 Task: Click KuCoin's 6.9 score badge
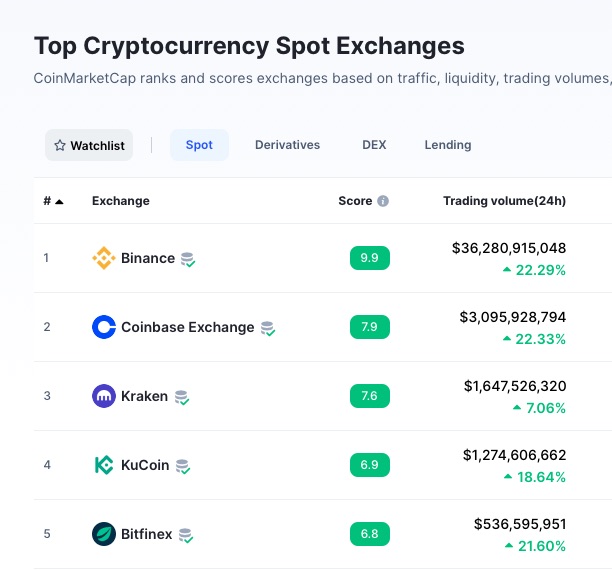(x=370, y=465)
